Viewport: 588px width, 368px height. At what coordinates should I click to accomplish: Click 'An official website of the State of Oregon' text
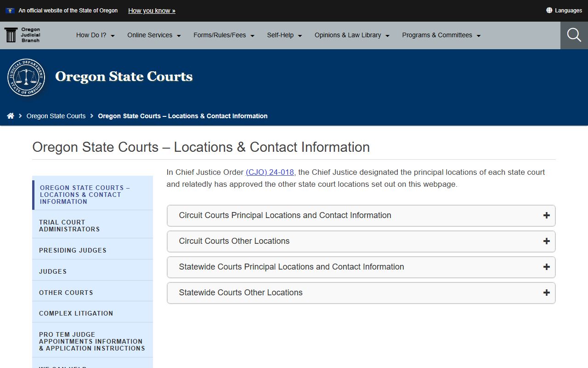[68, 10]
